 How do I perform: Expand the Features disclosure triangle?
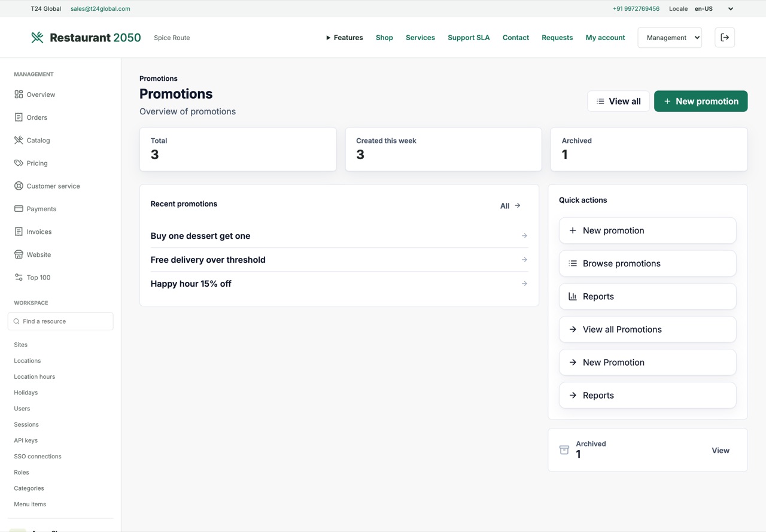328,38
